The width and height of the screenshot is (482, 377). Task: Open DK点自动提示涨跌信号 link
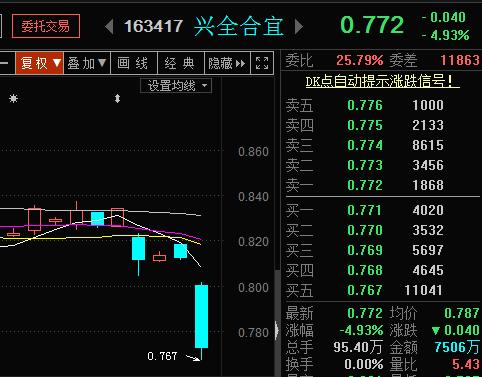point(383,81)
